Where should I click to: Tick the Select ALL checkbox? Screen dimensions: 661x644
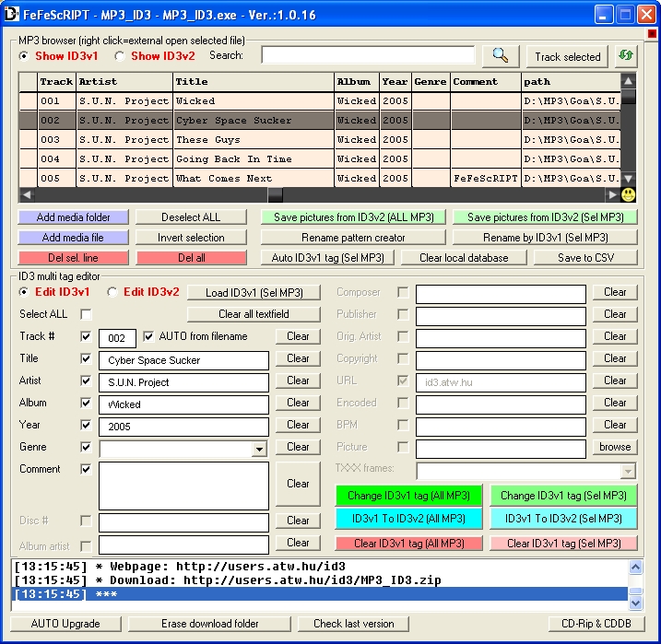[86, 314]
